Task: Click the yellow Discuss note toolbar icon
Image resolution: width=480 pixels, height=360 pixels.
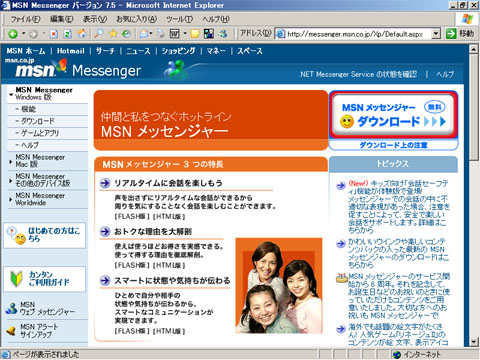Action: pos(195,34)
